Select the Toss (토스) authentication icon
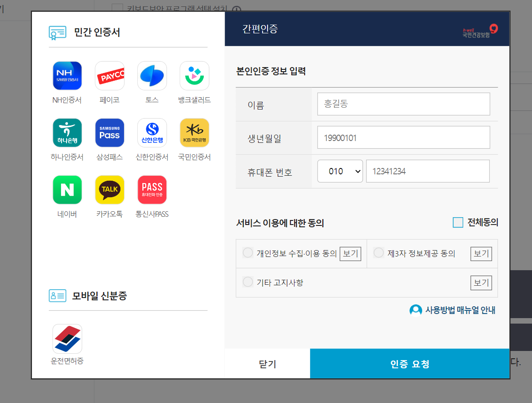 152,76
